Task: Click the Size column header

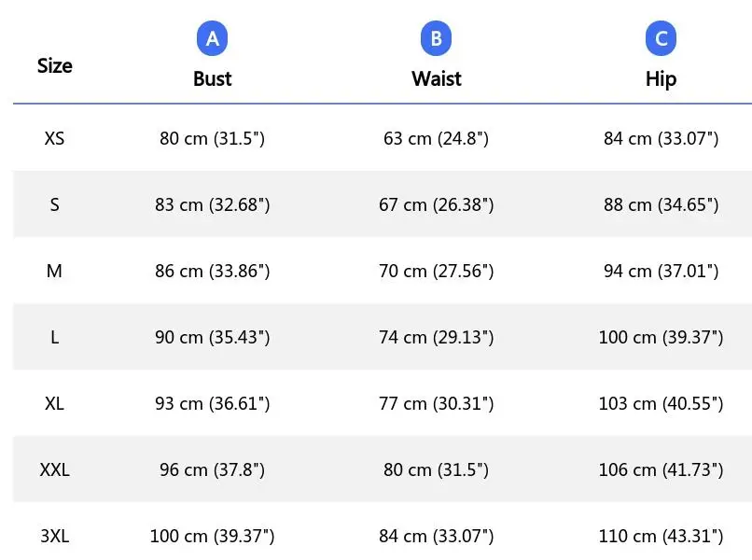Action: [55, 65]
